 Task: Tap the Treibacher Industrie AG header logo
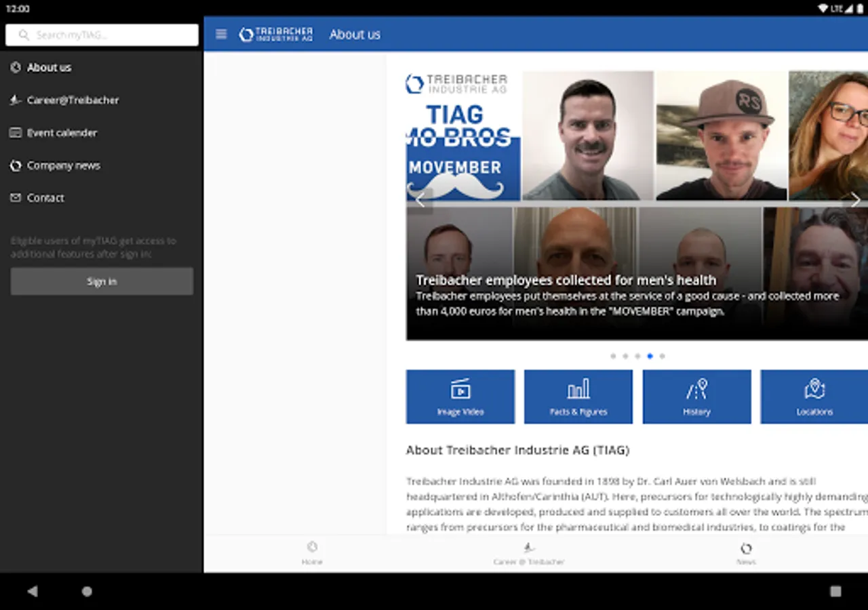[276, 35]
